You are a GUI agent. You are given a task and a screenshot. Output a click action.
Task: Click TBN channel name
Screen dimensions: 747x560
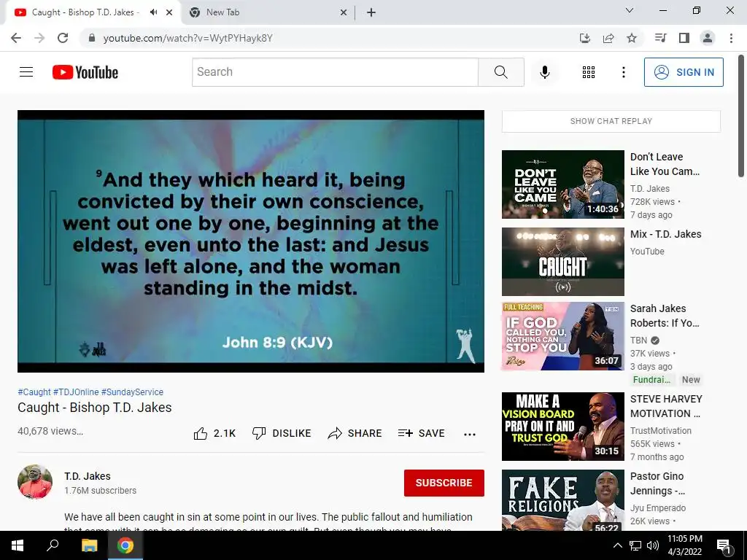tap(638, 341)
